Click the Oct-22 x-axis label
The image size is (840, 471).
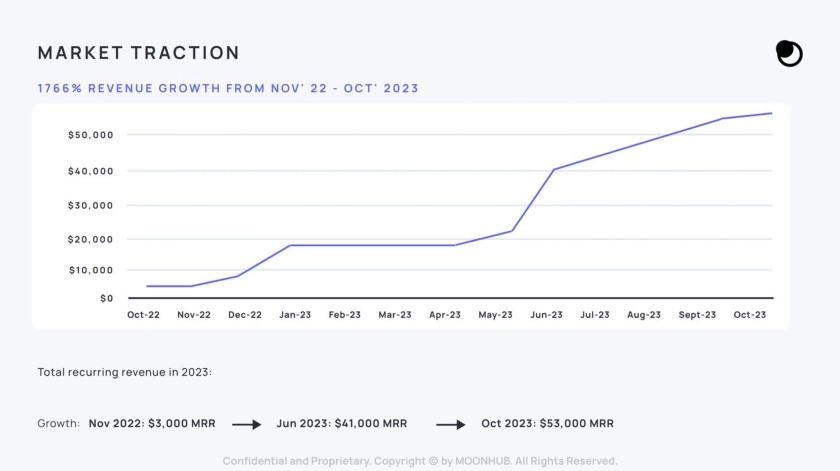[145, 314]
